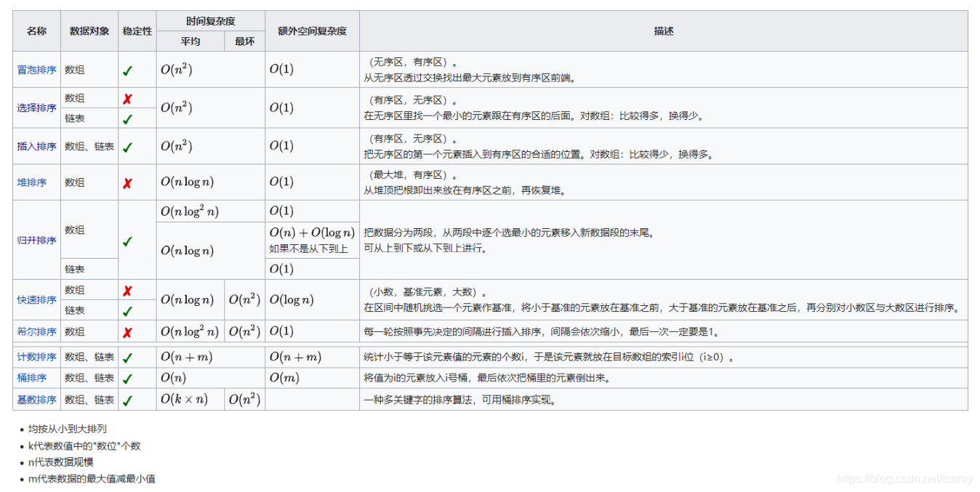Open the 插入排序 link
Viewport: 980px width, 492px height.
[36, 145]
